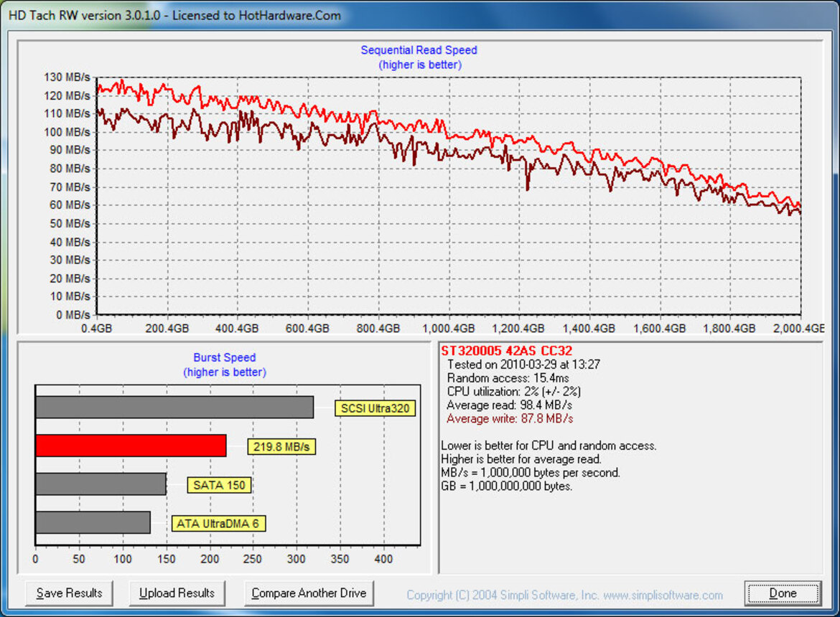Viewport: 840px width, 617px height.
Task: Click the 'Higher is better for average read' note
Action: click(x=521, y=458)
